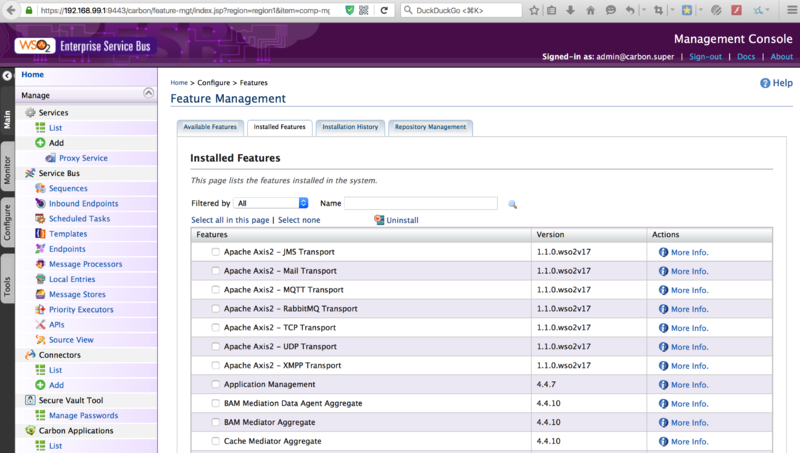Select the RabbitMQ Transport checkbox
Screen dimensions: 800x453
pos(215,308)
